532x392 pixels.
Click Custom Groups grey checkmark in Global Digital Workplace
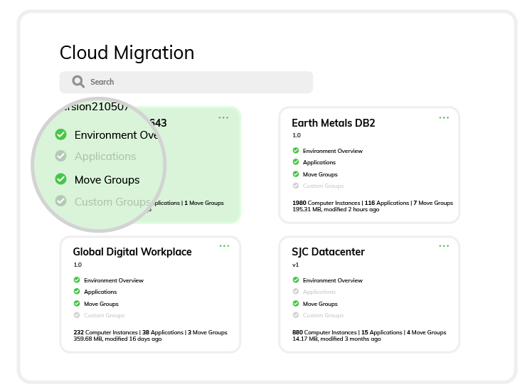(77, 315)
